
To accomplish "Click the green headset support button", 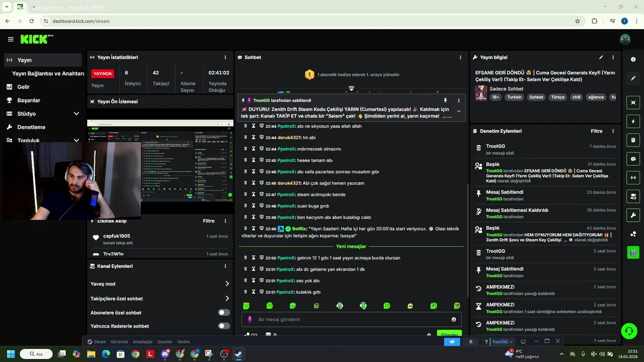I will [629, 331].
